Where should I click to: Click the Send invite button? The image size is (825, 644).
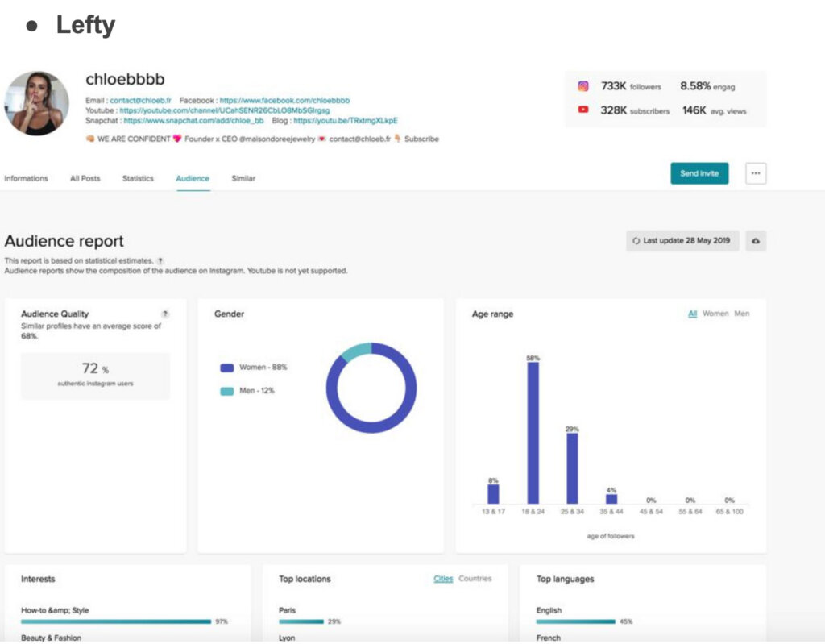coord(699,172)
